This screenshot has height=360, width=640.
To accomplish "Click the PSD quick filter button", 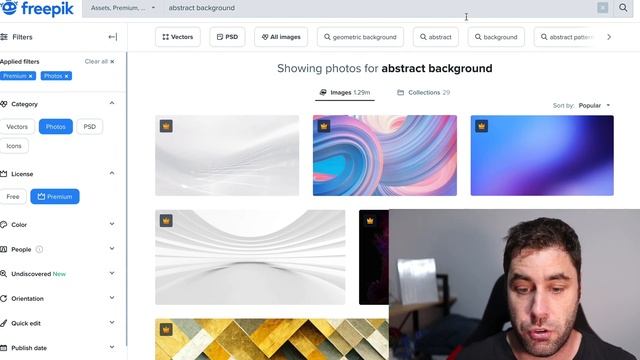I will click(227, 37).
